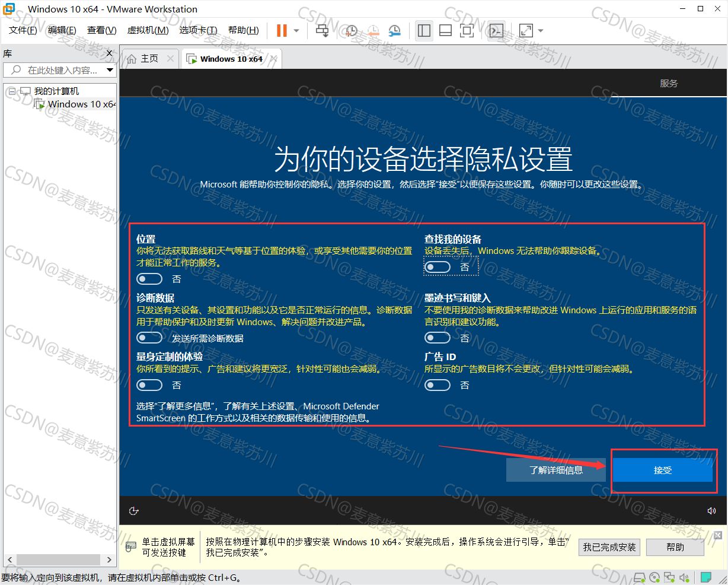
Task: Collapse the 我的计算机 tree node
Action: [12, 91]
